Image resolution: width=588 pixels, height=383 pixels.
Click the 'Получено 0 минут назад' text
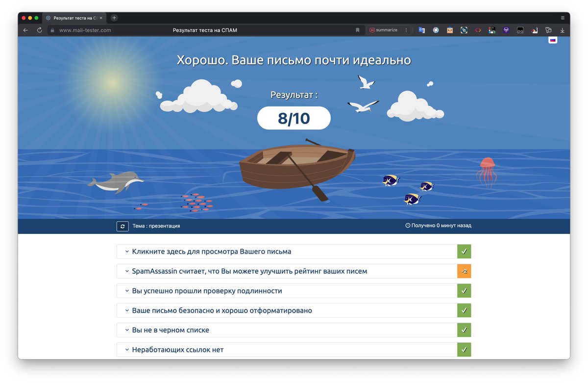click(x=441, y=226)
